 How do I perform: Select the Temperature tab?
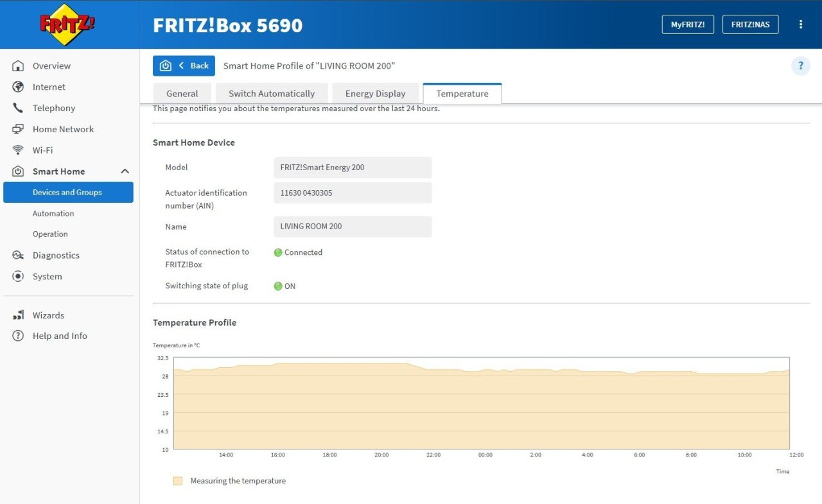pos(462,94)
